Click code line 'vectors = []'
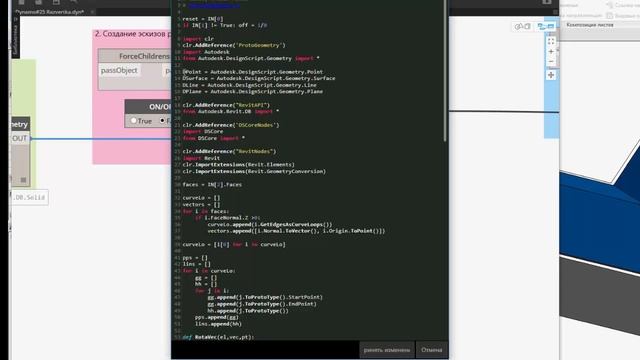This screenshot has height=360, width=640. [201, 204]
